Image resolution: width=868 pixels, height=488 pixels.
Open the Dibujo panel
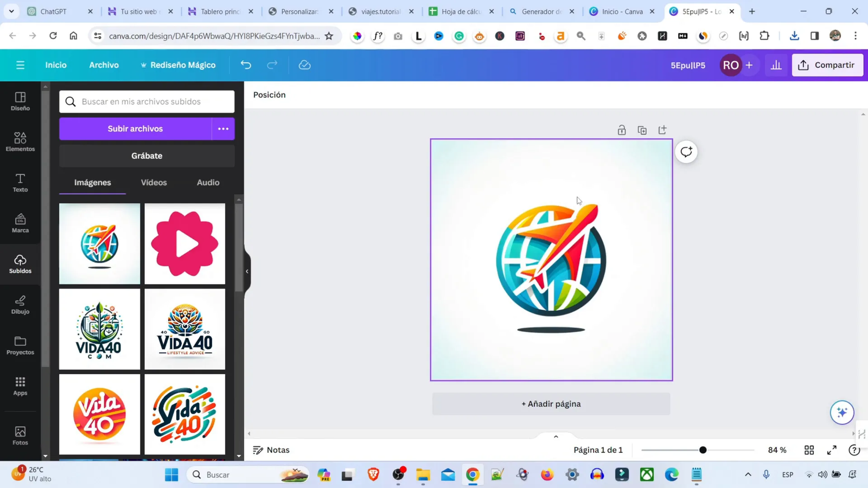20,305
